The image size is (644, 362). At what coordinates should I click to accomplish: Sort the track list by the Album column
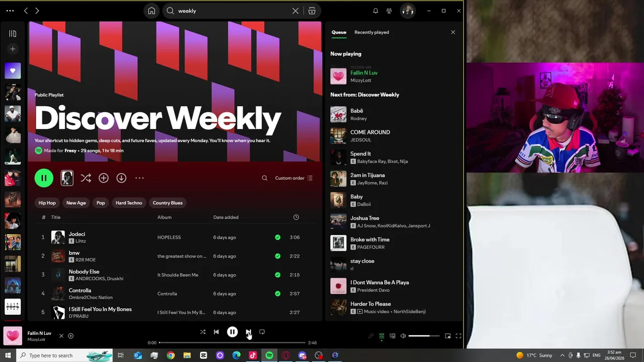click(165, 217)
